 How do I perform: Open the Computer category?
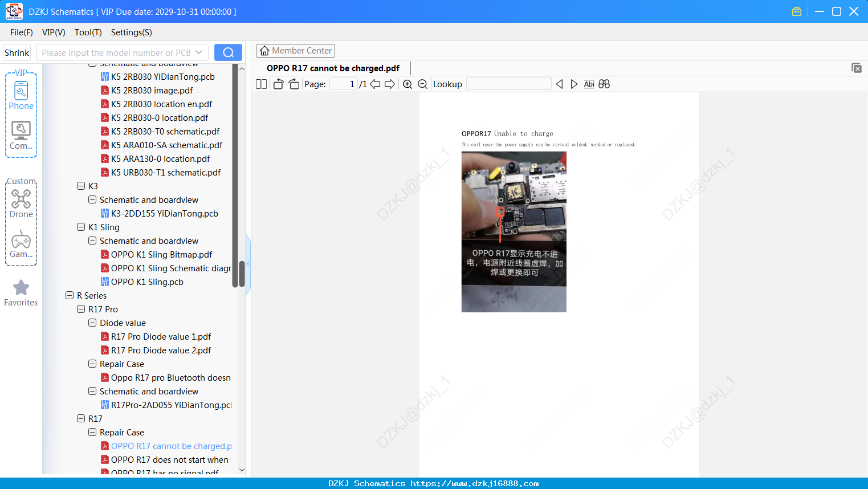coord(21,136)
